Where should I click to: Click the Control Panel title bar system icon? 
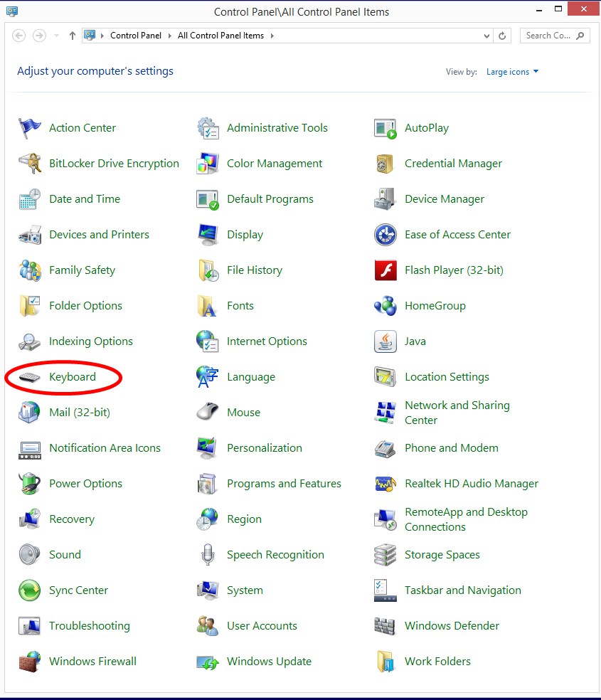[x=12, y=11]
